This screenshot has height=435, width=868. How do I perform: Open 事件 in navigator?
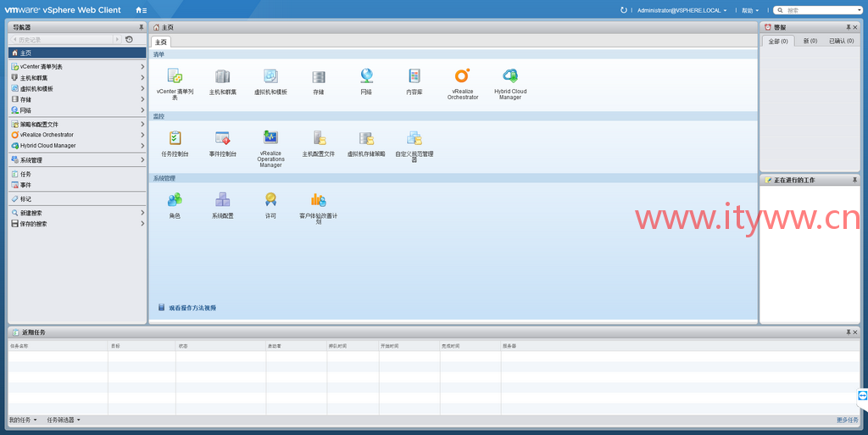point(77,185)
